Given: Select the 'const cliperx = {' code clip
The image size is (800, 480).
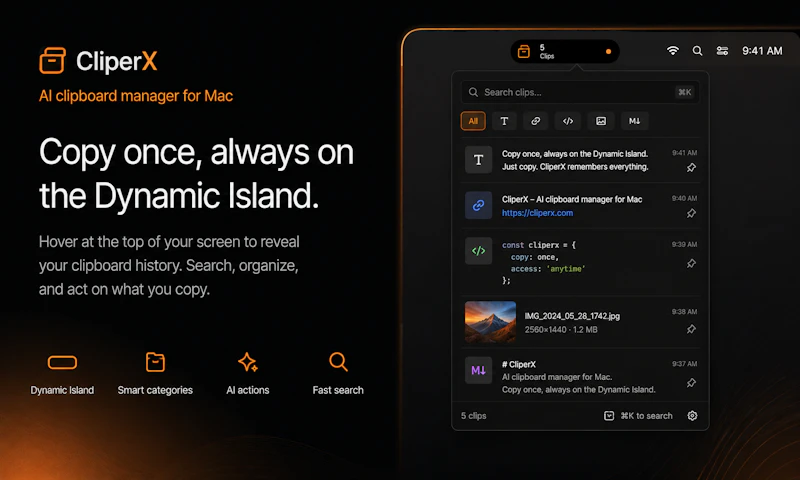Looking at the screenshot, I should 580,262.
